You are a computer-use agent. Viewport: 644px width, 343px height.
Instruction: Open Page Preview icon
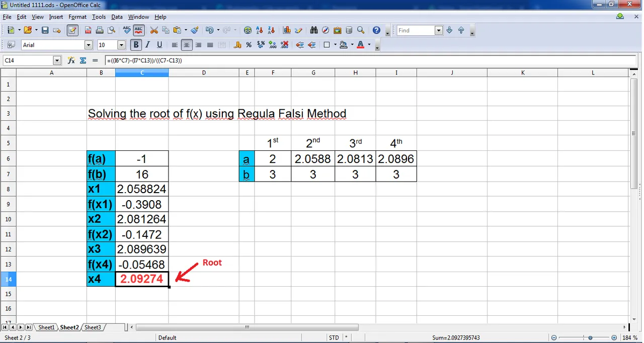(x=112, y=31)
